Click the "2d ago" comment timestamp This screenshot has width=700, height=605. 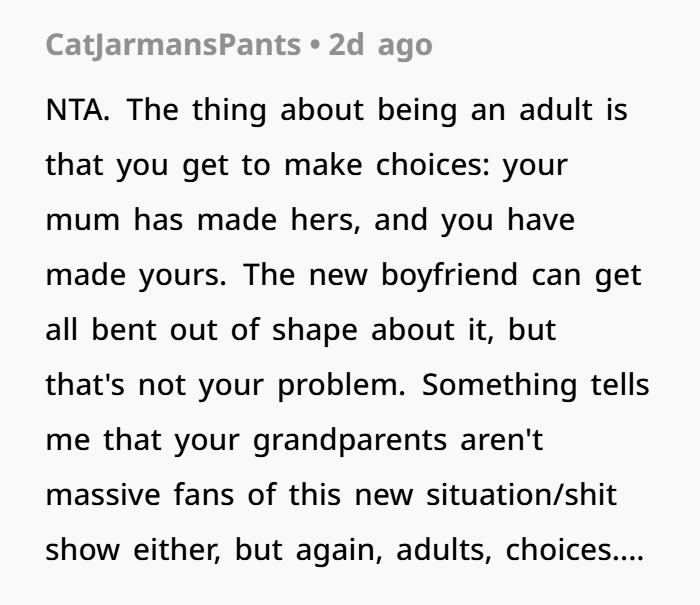[380, 46]
